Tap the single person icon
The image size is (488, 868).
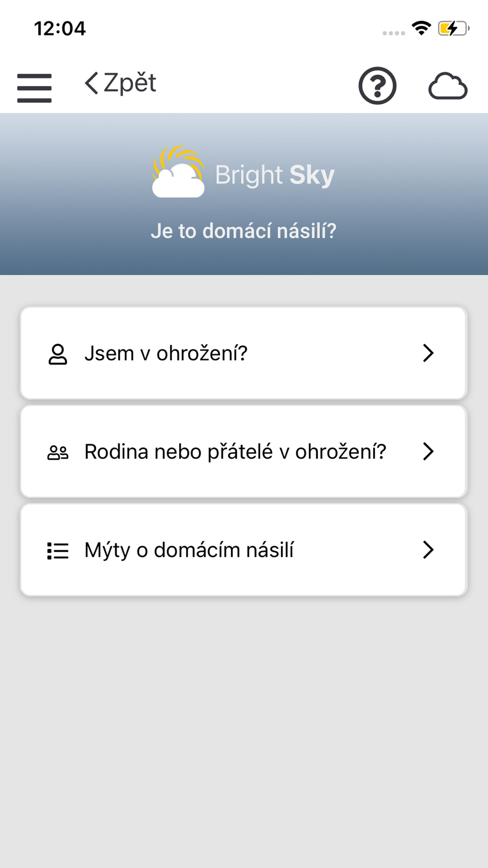58,354
